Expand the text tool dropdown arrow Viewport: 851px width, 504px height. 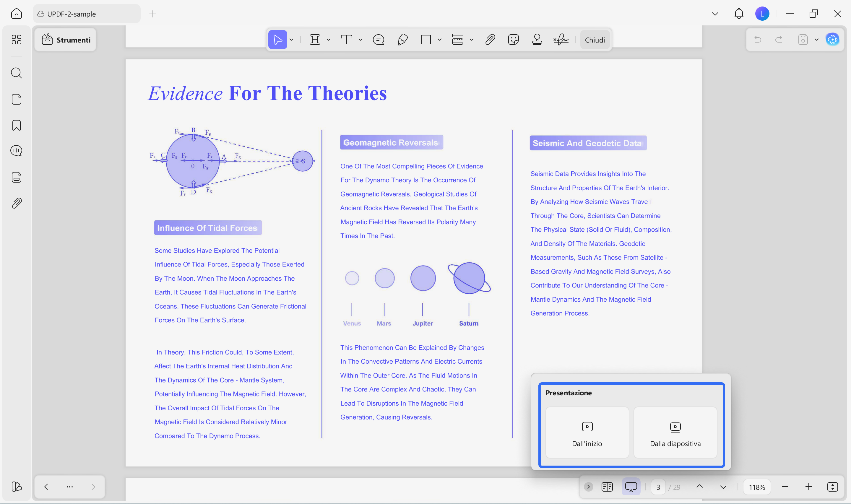click(360, 40)
